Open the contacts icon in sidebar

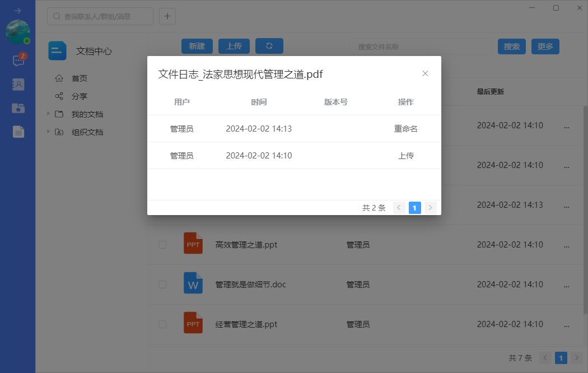point(18,85)
